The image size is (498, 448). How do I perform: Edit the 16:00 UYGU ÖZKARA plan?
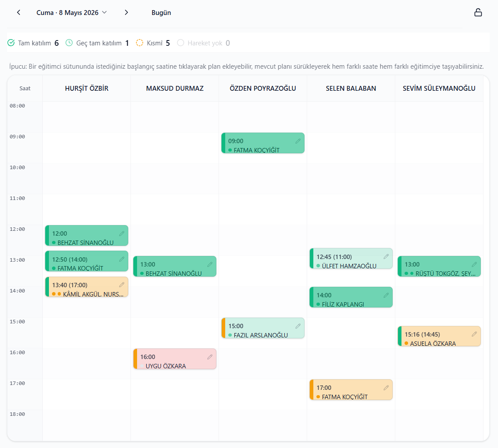point(210,357)
